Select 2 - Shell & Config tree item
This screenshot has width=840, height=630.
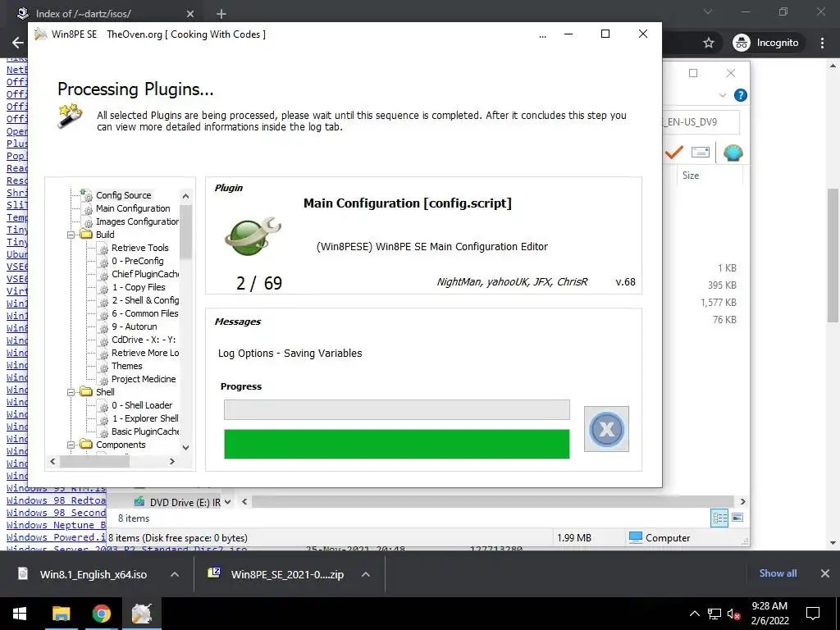[x=145, y=300]
